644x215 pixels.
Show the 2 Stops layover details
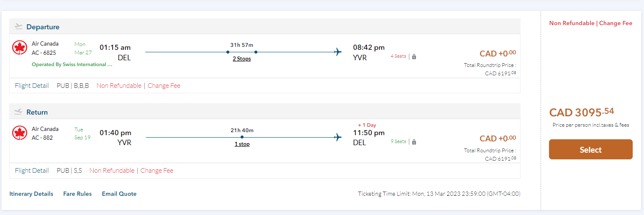242,59
